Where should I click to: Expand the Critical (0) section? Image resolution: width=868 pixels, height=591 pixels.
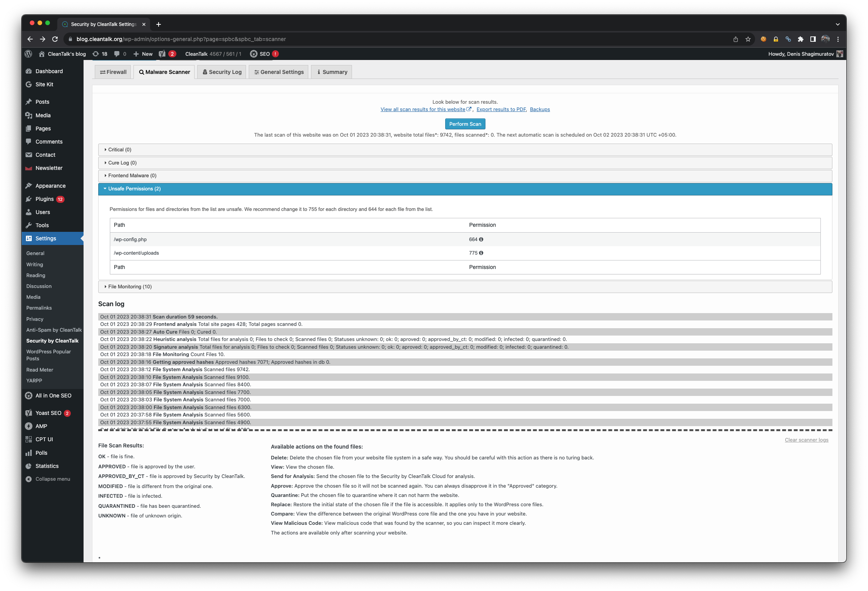pyautogui.click(x=120, y=149)
